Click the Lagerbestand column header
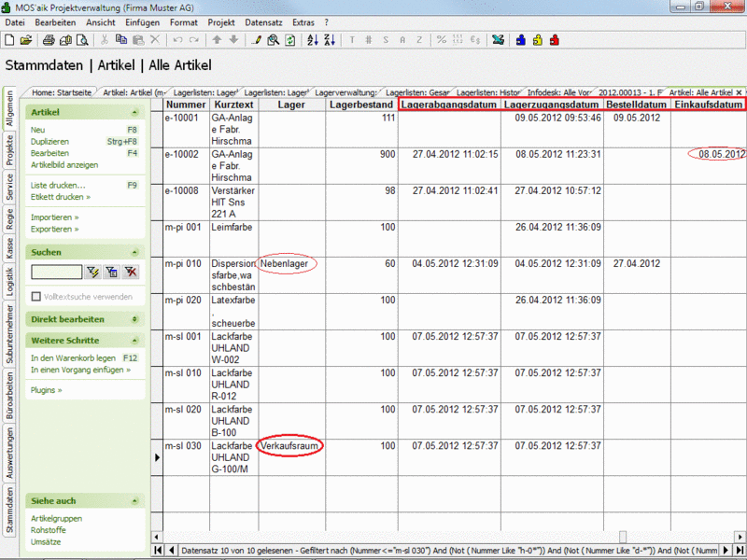The height and width of the screenshot is (560, 747). point(361,105)
